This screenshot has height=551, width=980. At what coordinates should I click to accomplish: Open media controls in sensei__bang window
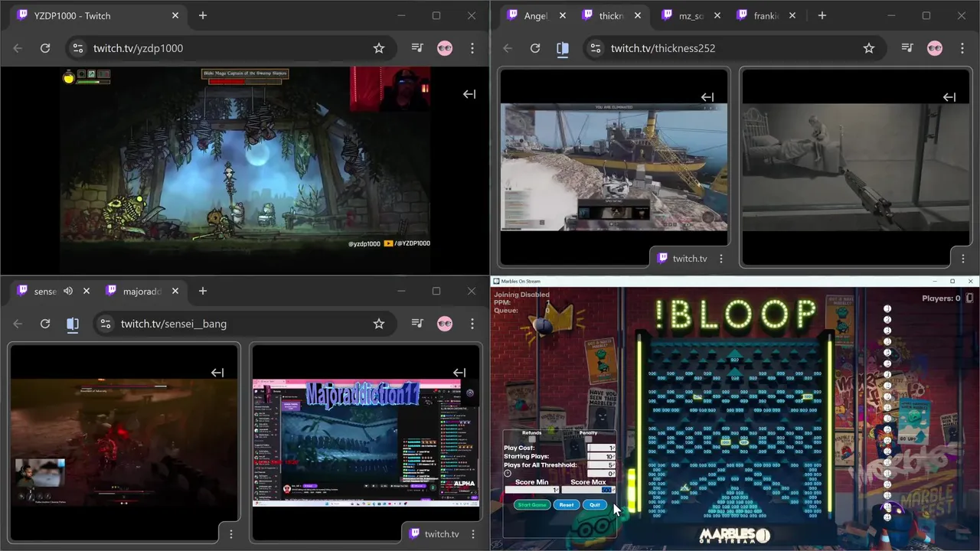coord(417,324)
